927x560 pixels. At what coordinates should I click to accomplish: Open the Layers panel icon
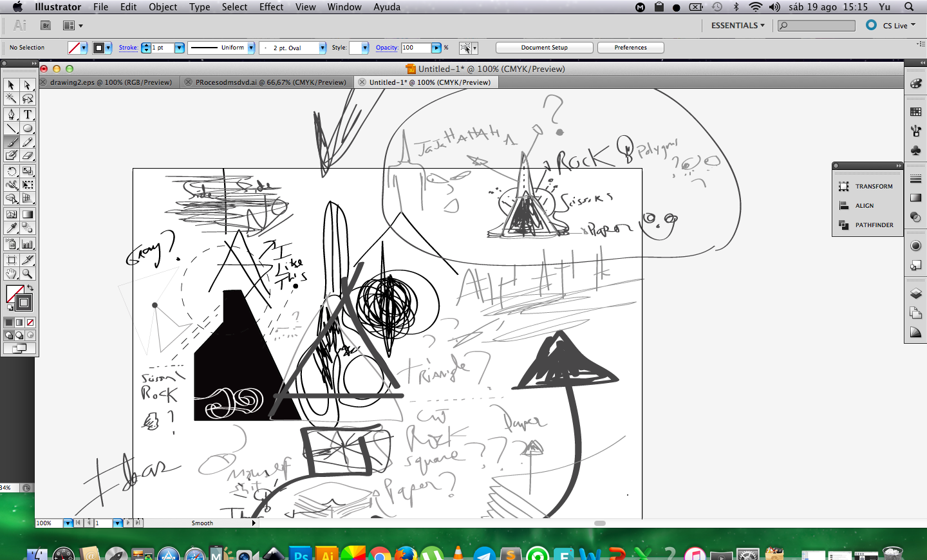(915, 294)
